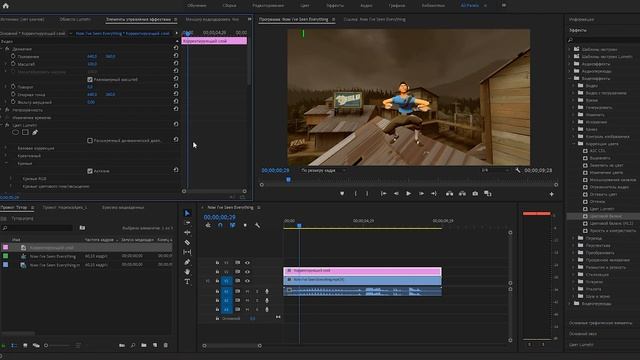Reset Position parameter value
The height and width of the screenshot is (360, 640).
176,56
